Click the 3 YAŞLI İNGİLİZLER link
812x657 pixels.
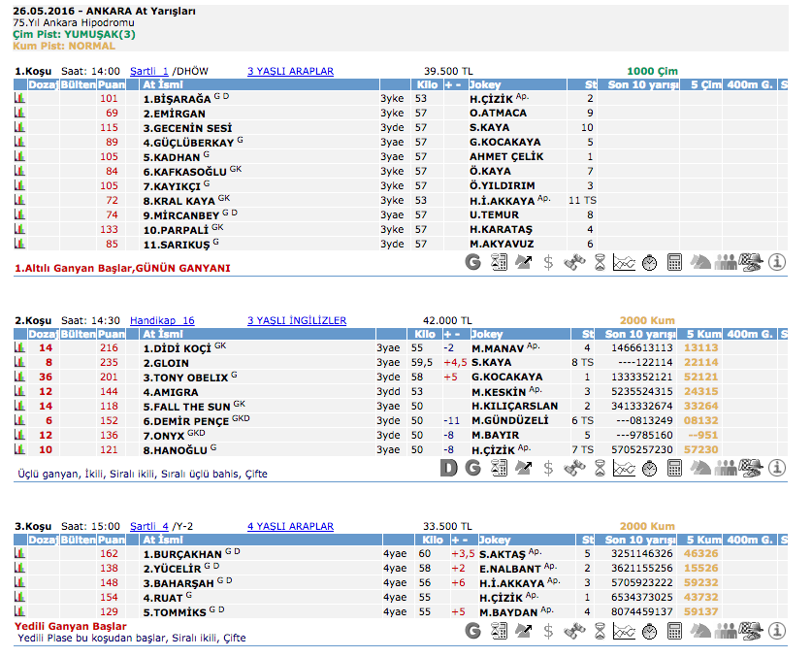[296, 320]
